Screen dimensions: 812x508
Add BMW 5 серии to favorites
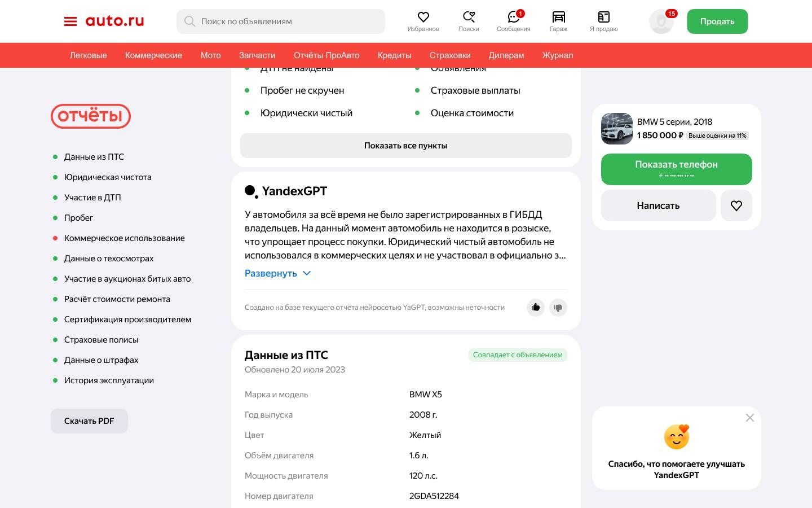(736, 205)
